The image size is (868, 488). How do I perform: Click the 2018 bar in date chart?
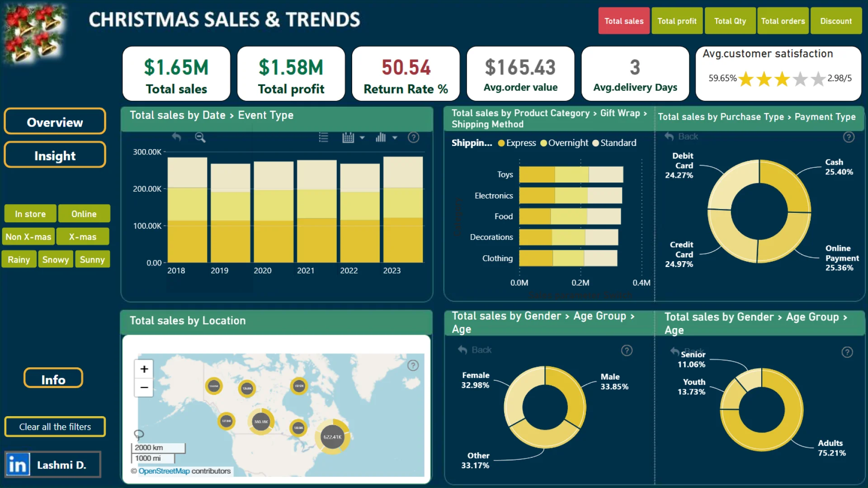(187, 210)
